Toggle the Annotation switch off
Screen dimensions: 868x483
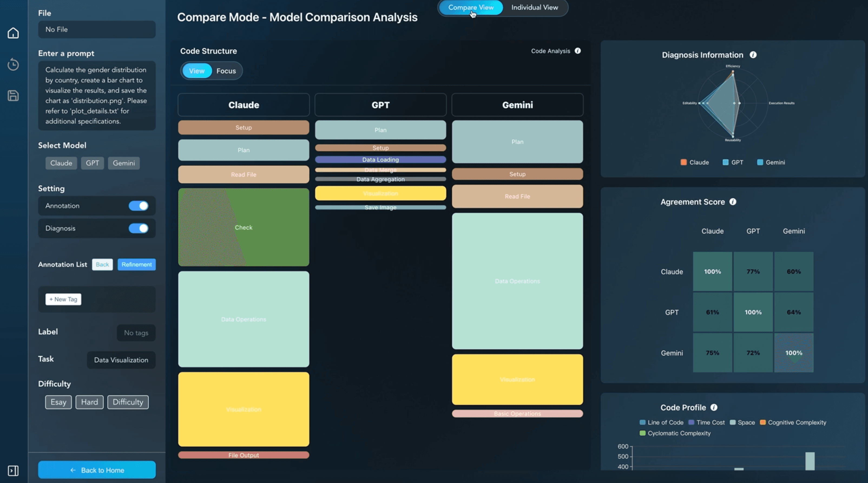(139, 205)
